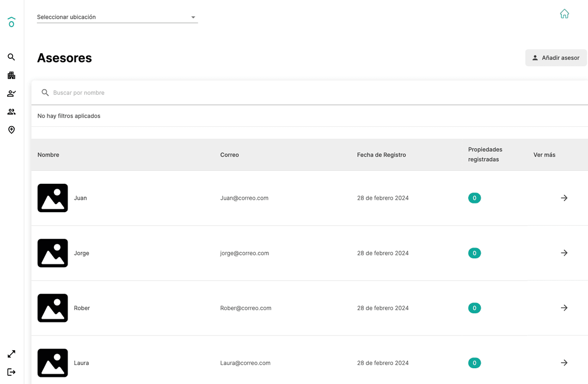This screenshot has width=588, height=384.
Task: Open Jorge's details using the arrow
Action: 564,253
